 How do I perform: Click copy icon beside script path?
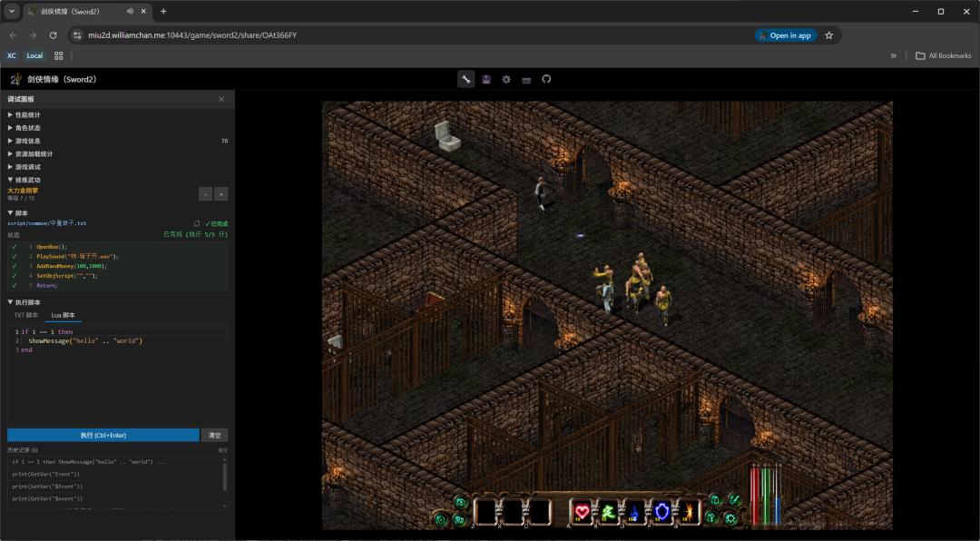(197, 223)
